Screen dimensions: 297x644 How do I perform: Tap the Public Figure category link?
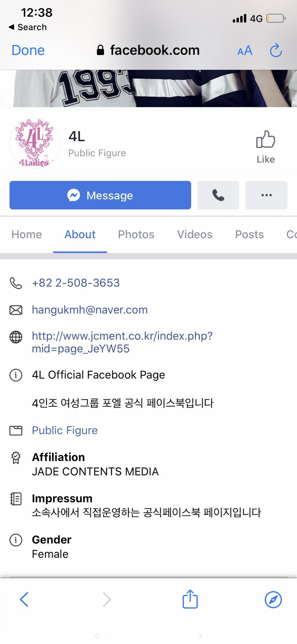point(65,430)
